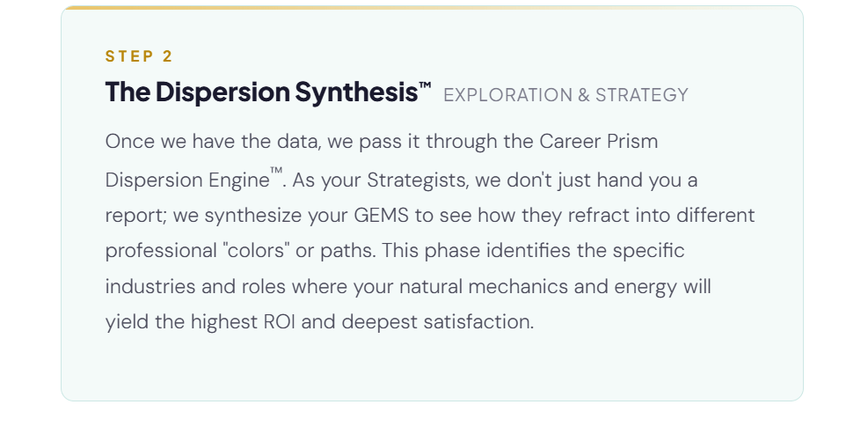Screen dimensions: 868x434
Task: Click the trademark symbol after "Dispersion Engine"
Action: point(275,173)
